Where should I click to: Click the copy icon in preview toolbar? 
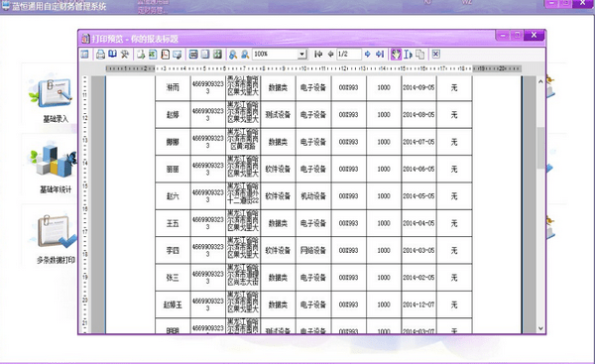(x=420, y=55)
